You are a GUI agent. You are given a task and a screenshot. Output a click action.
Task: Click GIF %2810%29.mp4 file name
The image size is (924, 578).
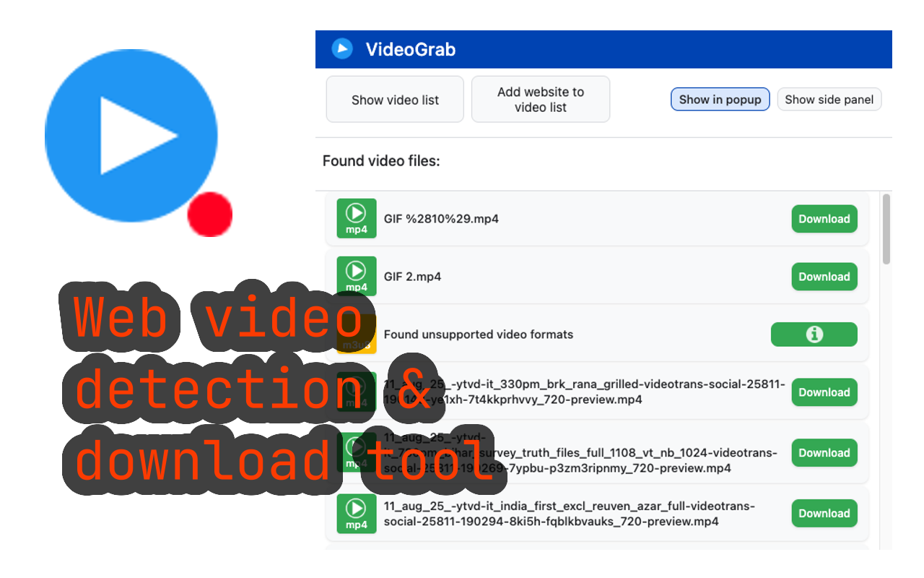pyautogui.click(x=441, y=219)
